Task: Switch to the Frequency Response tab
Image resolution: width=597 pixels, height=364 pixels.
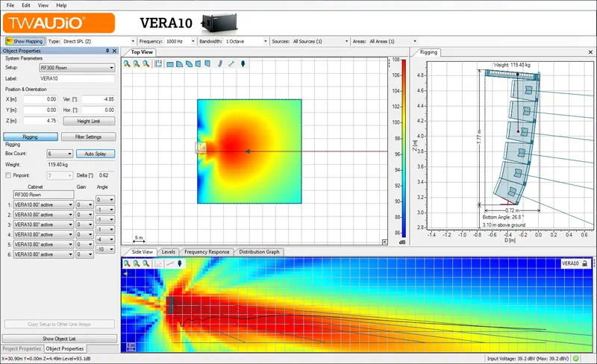Action: [207, 251]
